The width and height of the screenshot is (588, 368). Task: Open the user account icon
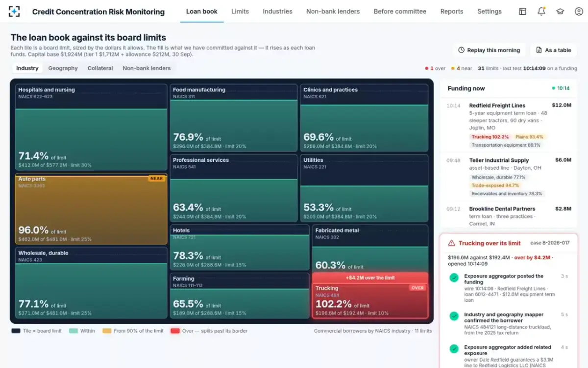click(579, 11)
